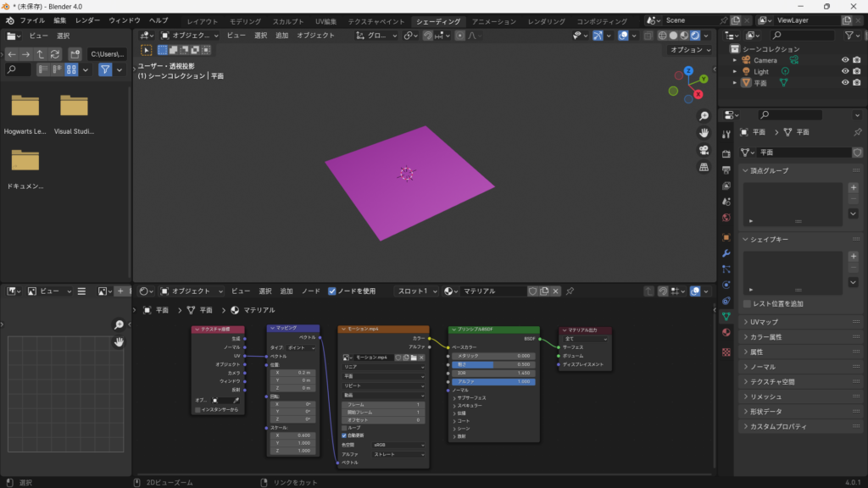Viewport: 868px width, 488px height.
Task: Toggle the ノードを使用 checkbox
Action: (x=332, y=291)
